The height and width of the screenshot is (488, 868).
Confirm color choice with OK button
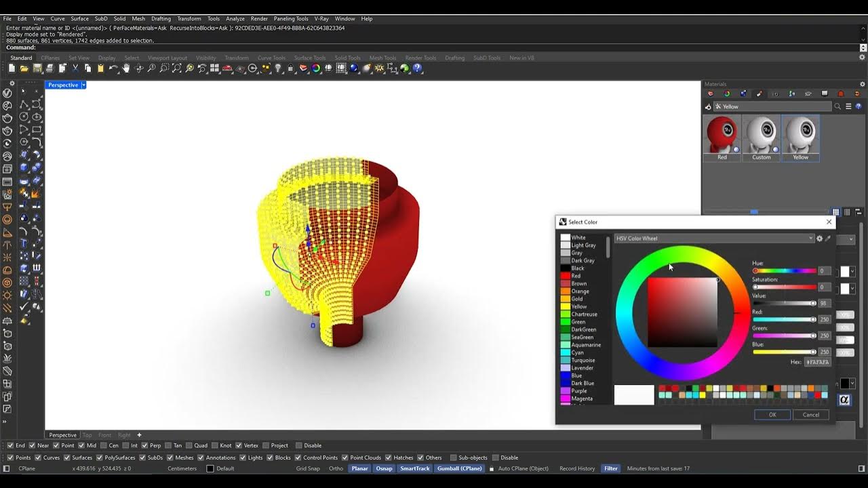point(772,414)
